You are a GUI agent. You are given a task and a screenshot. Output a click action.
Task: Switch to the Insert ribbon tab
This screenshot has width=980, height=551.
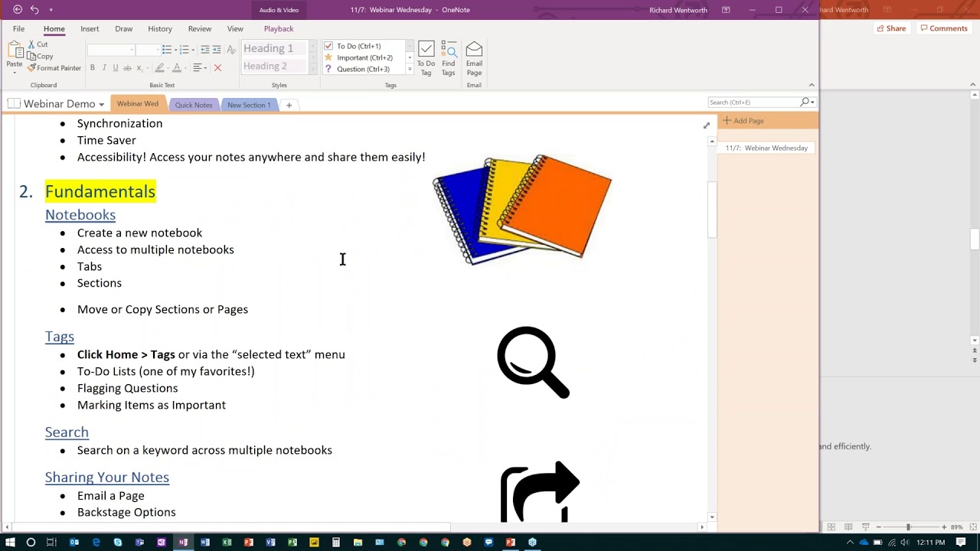click(90, 28)
